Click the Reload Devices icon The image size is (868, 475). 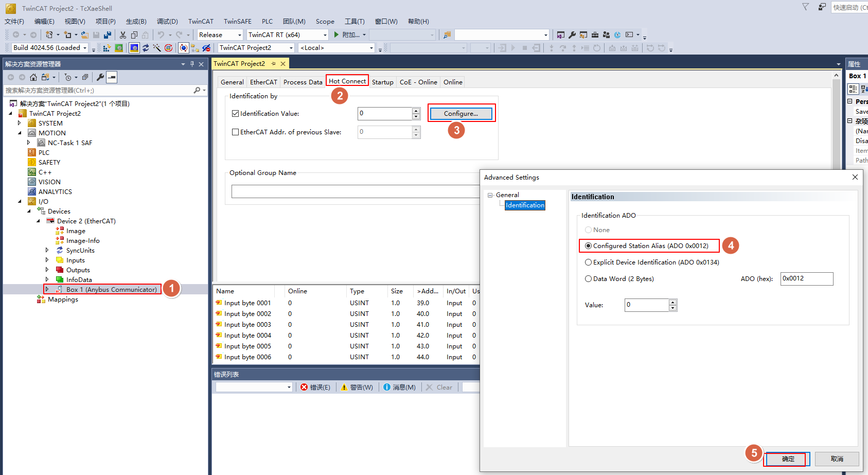click(x=146, y=48)
